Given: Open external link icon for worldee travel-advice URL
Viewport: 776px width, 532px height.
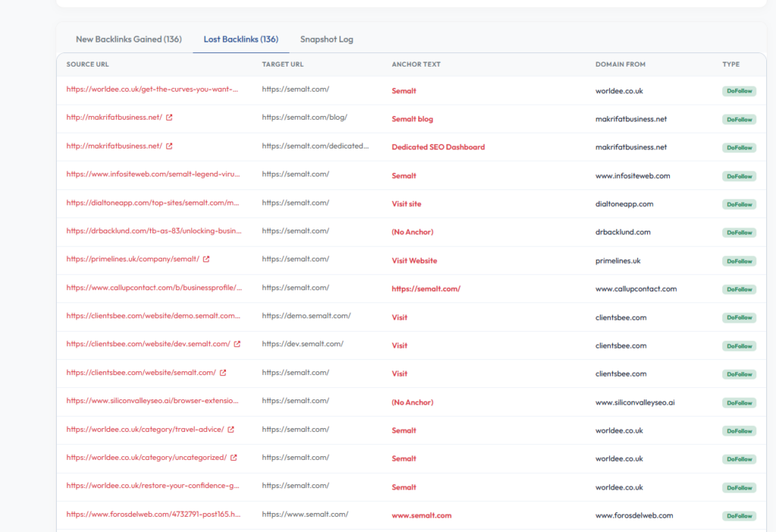Looking at the screenshot, I should [x=231, y=430].
